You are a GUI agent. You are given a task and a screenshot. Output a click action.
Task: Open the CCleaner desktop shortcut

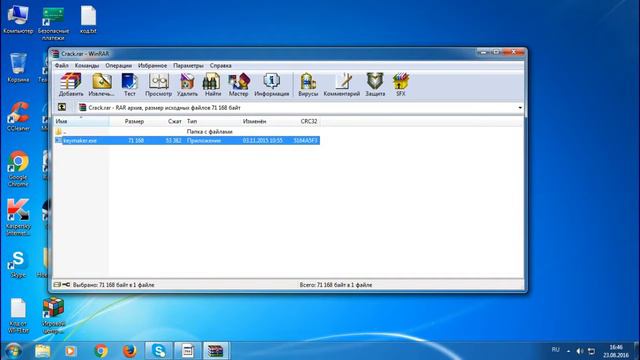18,117
